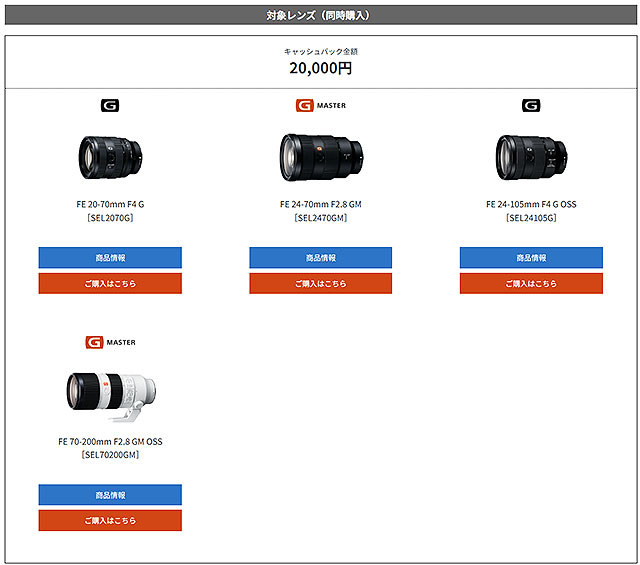
Task: Open the FE 24-105mm F4 G OSS image
Action: coord(531,155)
